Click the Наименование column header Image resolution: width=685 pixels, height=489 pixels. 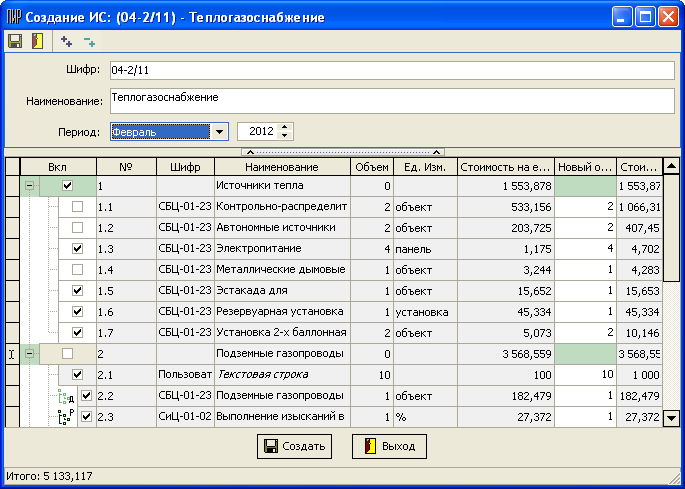pyautogui.click(x=281, y=166)
